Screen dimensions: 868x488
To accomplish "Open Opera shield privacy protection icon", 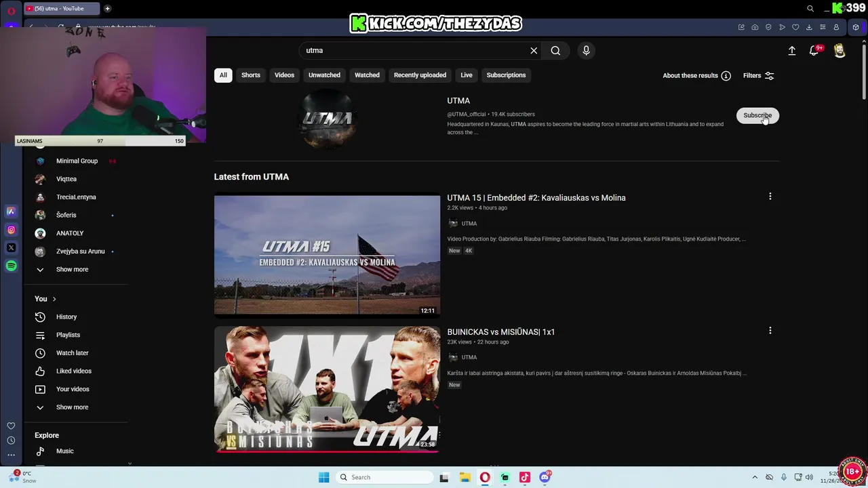I will 768,27.
